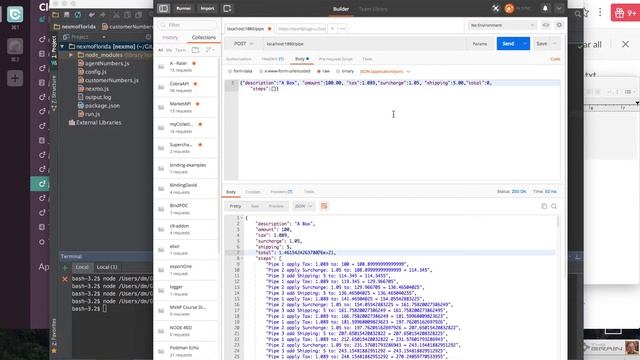Add a new request tab with plus

(332, 29)
